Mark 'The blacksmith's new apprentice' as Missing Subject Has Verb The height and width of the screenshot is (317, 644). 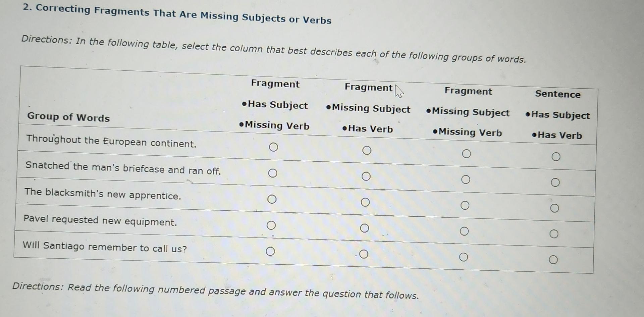coord(366,202)
